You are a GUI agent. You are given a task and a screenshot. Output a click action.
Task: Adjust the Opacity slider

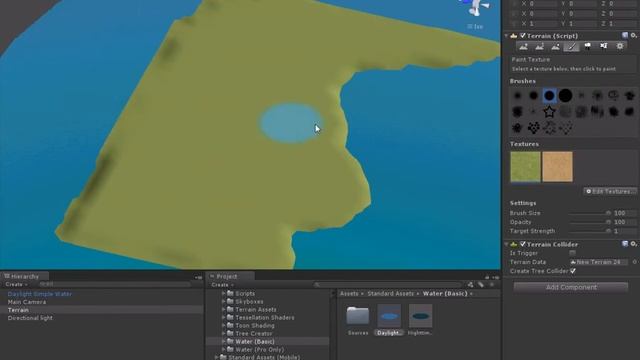click(x=590, y=222)
